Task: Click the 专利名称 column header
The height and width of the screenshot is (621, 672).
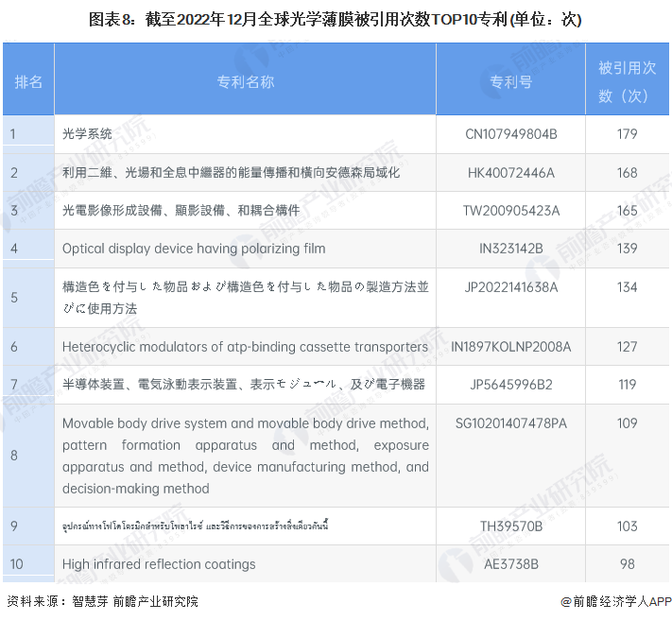Action: pos(245,81)
